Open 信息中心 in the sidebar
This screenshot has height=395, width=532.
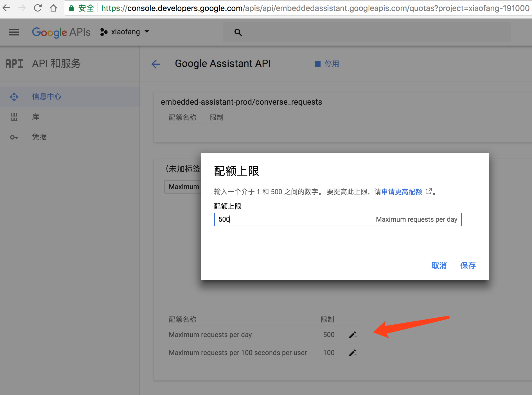coord(70,96)
